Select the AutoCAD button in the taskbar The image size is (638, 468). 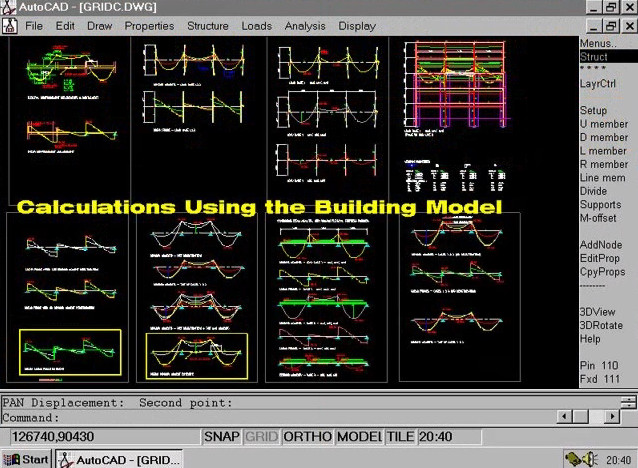click(118, 459)
